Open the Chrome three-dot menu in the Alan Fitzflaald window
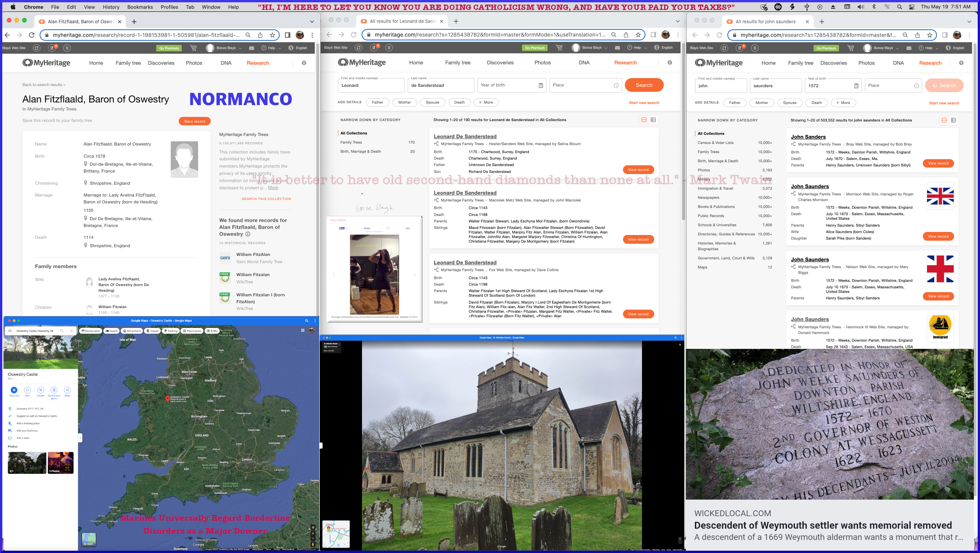The width and height of the screenshot is (980, 553). 312,35
